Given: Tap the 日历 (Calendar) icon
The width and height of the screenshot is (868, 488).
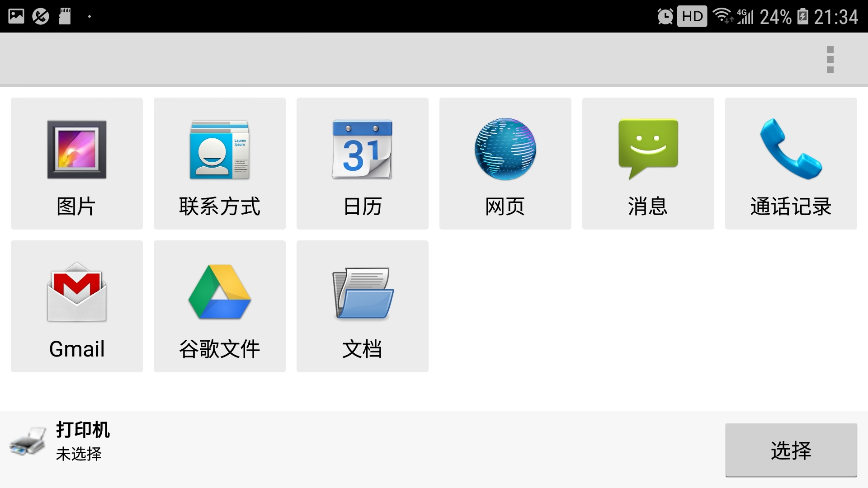Looking at the screenshot, I should [x=362, y=163].
